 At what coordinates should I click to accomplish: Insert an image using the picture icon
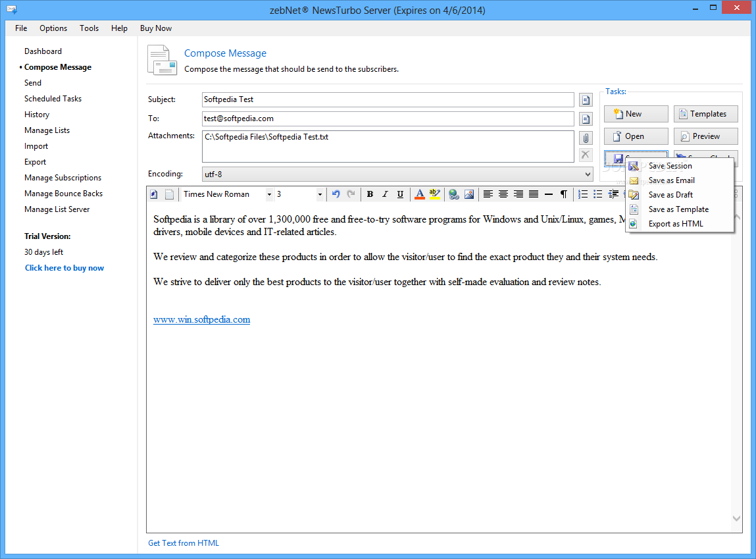468,194
